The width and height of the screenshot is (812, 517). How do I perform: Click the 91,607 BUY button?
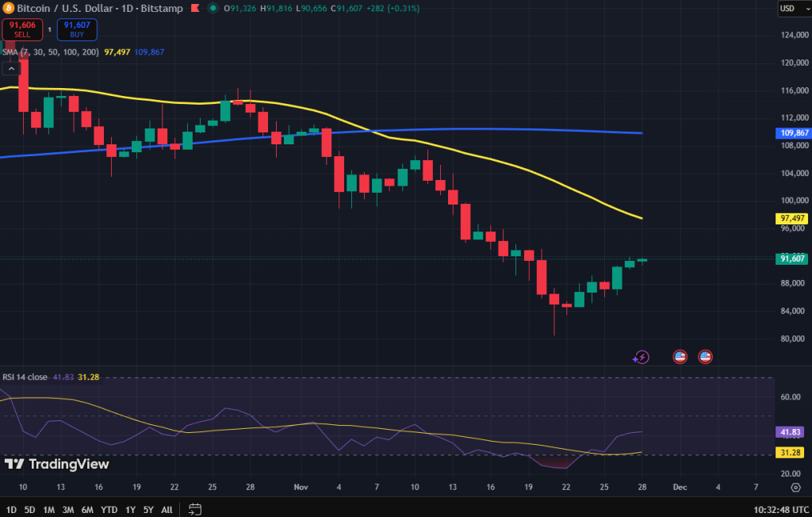pos(77,29)
